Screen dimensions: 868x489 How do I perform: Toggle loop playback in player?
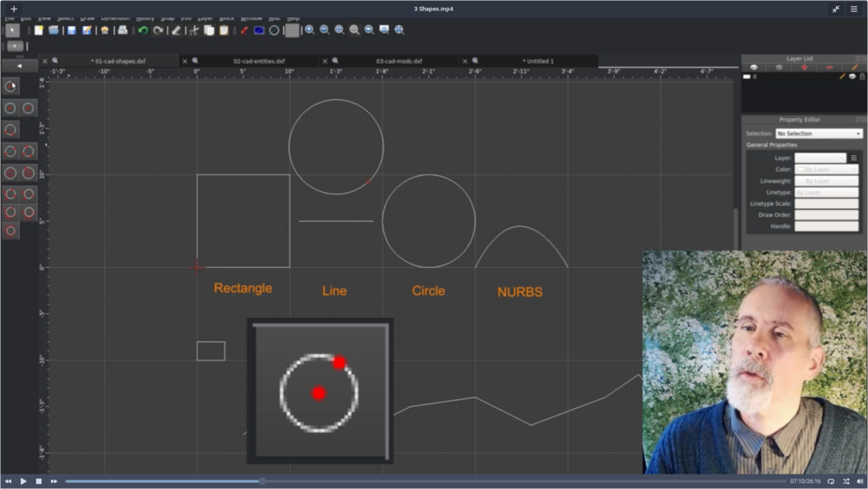click(831, 481)
